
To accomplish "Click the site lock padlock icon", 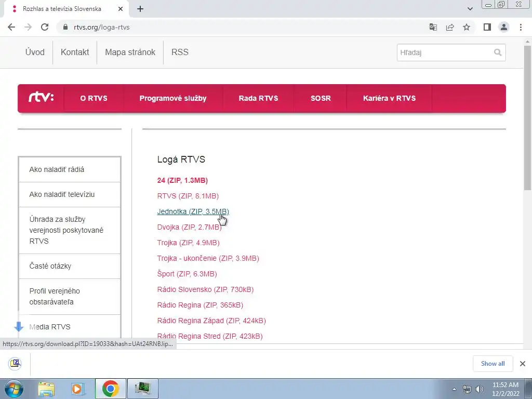I will 65,27.
